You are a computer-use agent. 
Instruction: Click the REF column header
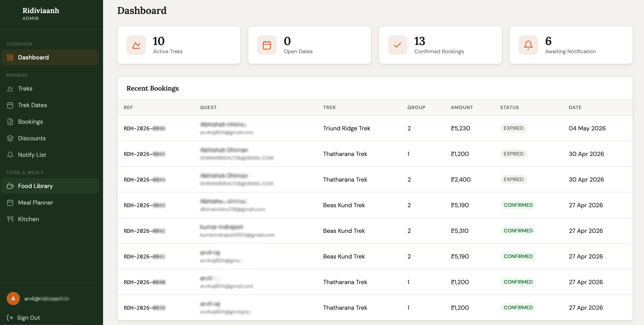(128, 107)
